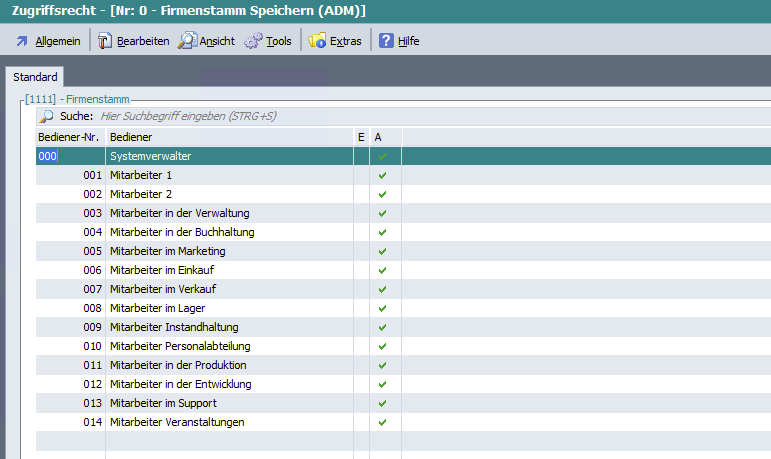771x459 pixels.
Task: Toggle the A checkmark for Systemverwalter
Action: pyautogui.click(x=382, y=157)
